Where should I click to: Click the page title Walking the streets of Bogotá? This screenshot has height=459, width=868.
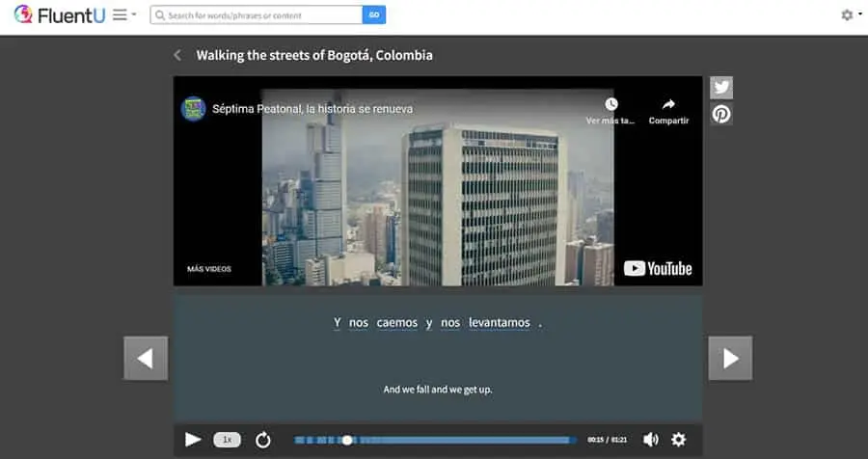[314, 55]
